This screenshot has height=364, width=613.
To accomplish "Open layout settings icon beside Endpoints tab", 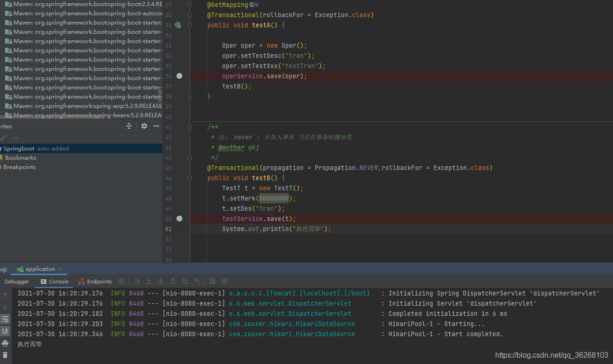I will pos(121,281).
